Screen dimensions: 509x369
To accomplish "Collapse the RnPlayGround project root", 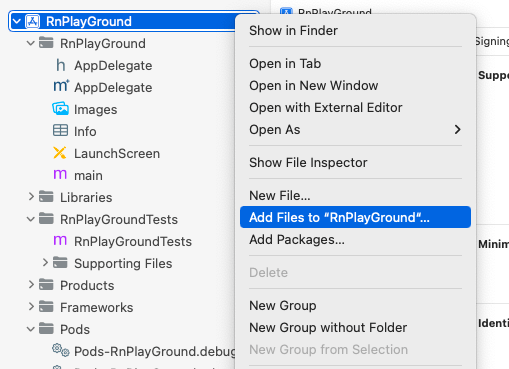I will [17, 21].
